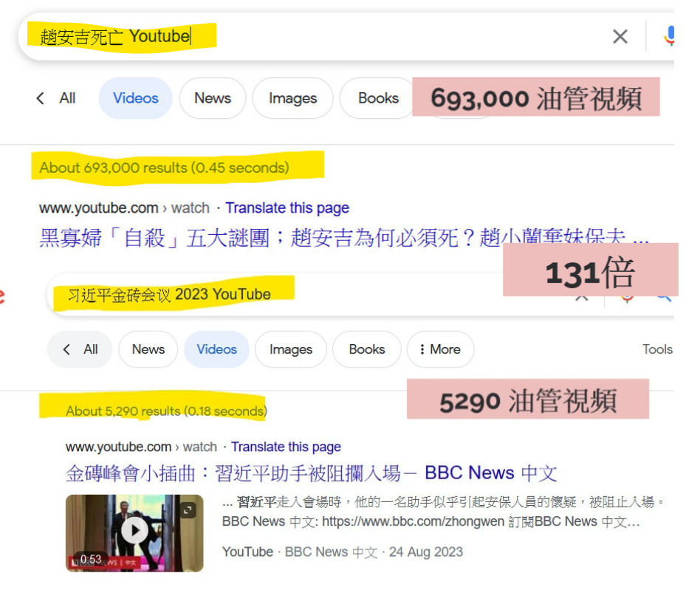Select Books tab in lower search
Viewport: 700px width, 604px height.
[x=366, y=349]
